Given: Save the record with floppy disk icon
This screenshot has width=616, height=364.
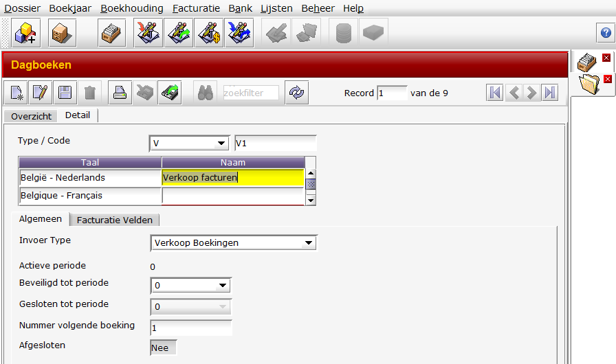Looking at the screenshot, I should click(x=65, y=93).
